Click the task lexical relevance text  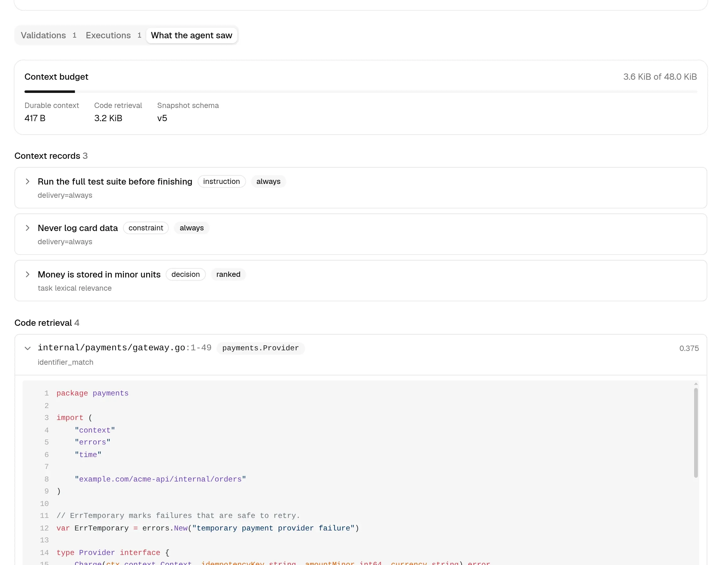[x=75, y=288]
